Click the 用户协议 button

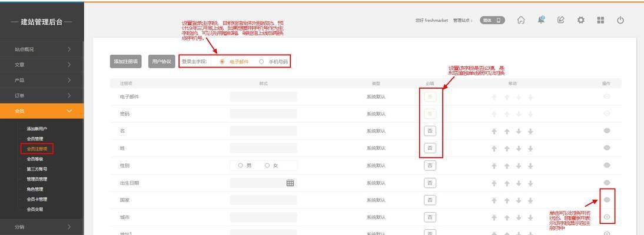pyautogui.click(x=162, y=62)
